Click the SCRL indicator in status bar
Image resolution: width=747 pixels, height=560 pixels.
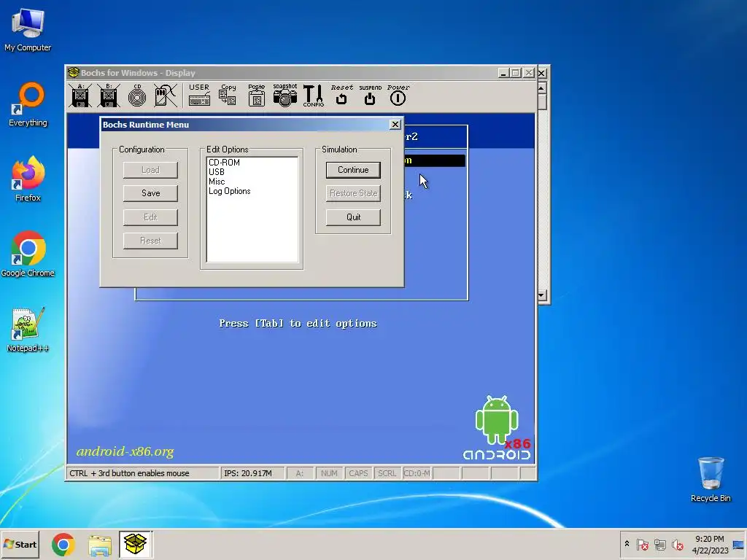387,473
